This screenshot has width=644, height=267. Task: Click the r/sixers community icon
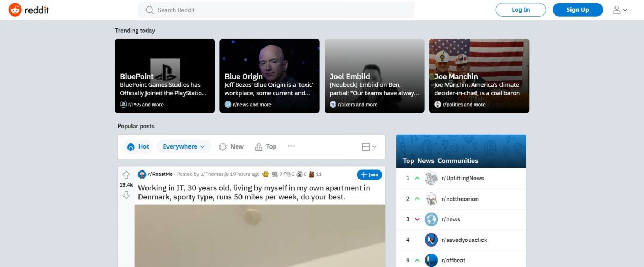[x=333, y=105]
